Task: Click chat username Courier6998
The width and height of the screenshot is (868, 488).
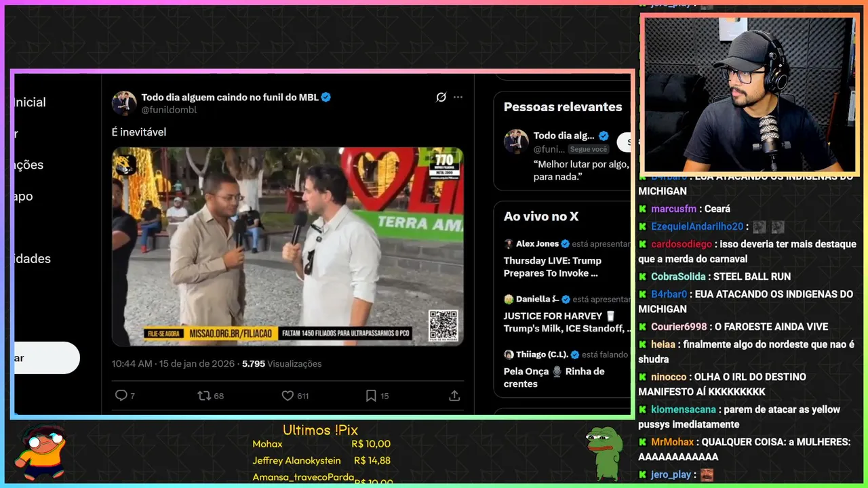Action: click(x=679, y=327)
